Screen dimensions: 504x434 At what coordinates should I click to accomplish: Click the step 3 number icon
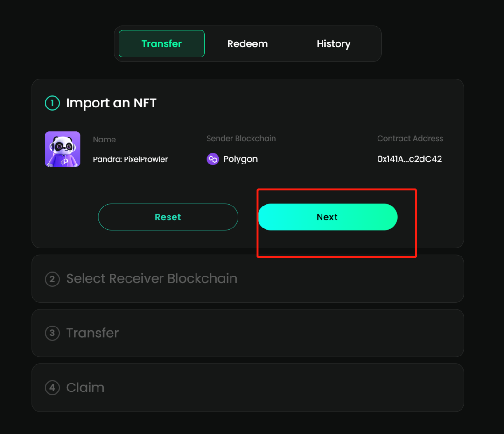click(52, 333)
